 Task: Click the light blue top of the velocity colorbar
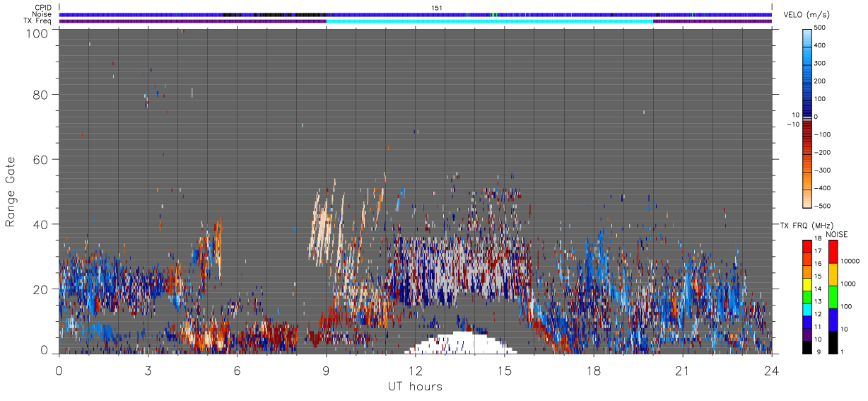coord(807,37)
